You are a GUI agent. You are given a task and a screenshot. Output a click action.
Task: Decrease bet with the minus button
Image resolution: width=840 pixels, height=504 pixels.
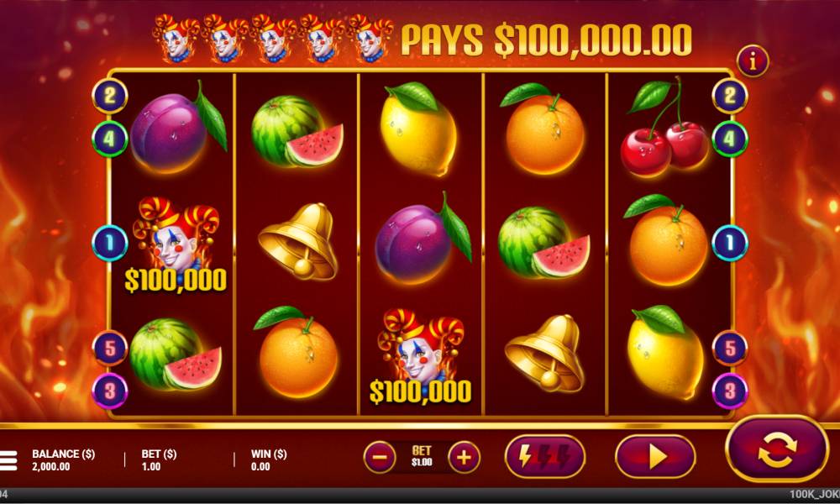pyautogui.click(x=380, y=458)
